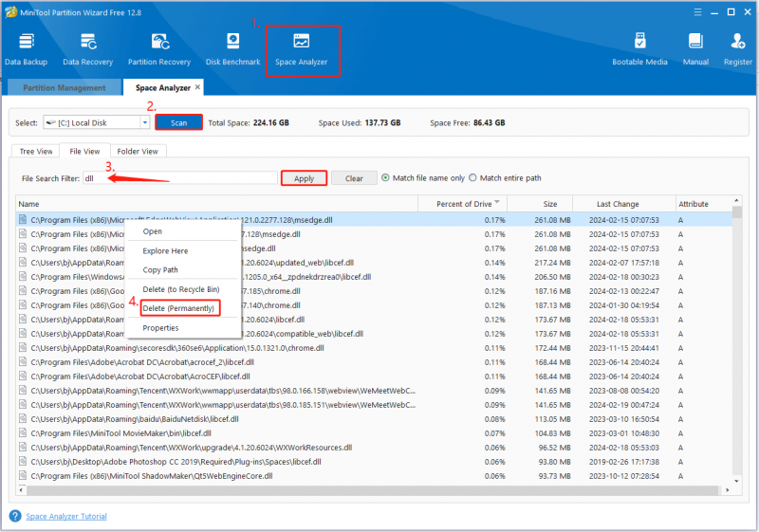Click file icon of AcroCEF libcef.dll row

pos(23,376)
